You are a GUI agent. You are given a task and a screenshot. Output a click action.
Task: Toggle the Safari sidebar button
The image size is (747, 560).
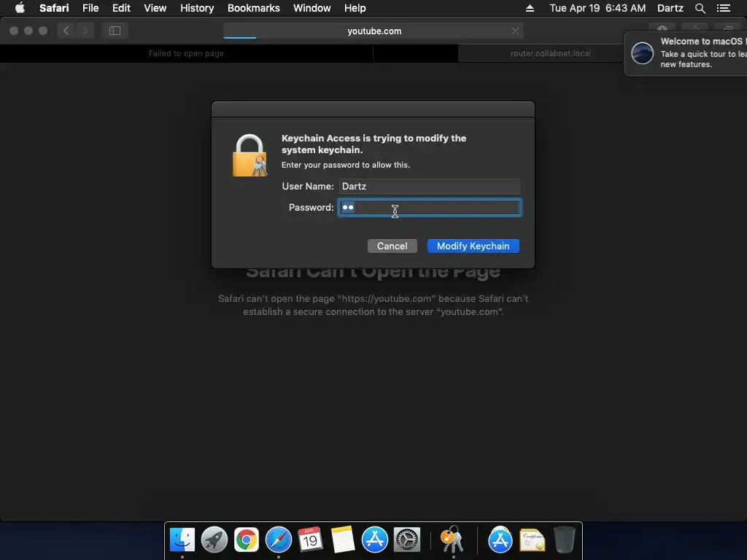point(115,31)
